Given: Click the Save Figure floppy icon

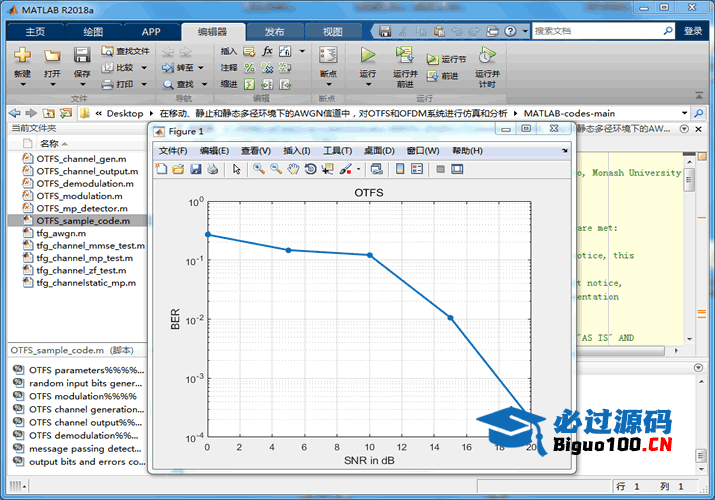Looking at the screenshot, I should tap(196, 169).
